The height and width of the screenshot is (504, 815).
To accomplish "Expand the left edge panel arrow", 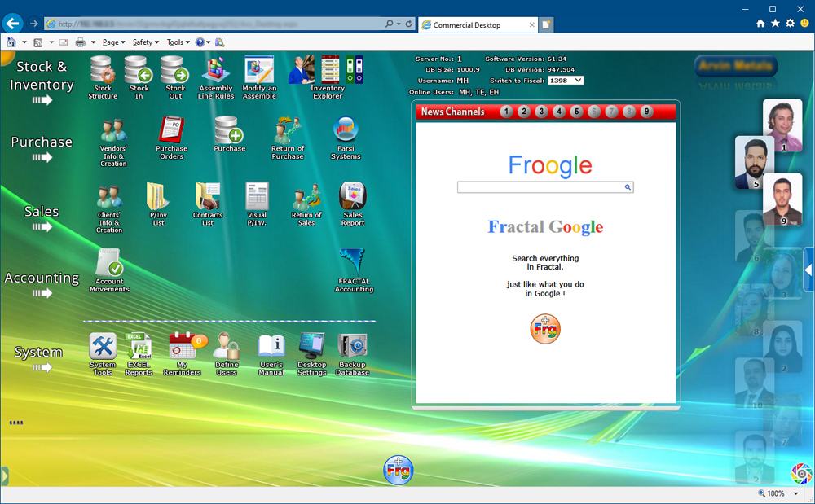I will tap(5, 475).
